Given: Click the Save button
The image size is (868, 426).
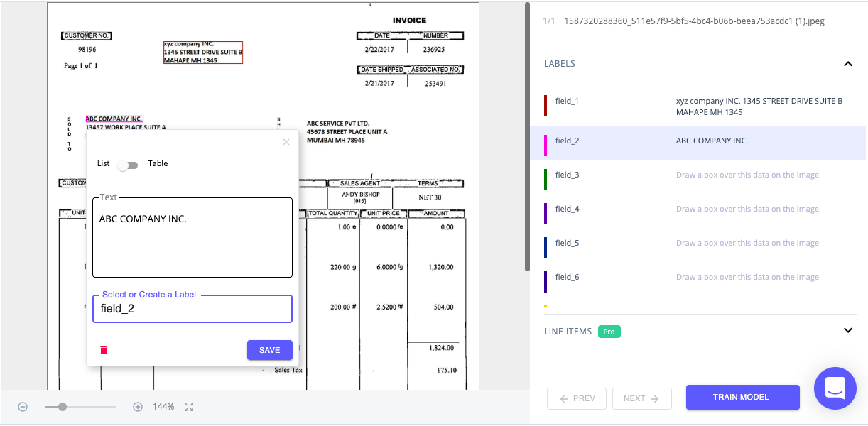Looking at the screenshot, I should point(269,350).
